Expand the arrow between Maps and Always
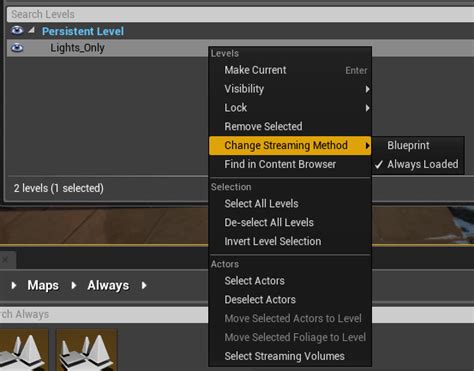This screenshot has width=474, height=371. (74, 285)
